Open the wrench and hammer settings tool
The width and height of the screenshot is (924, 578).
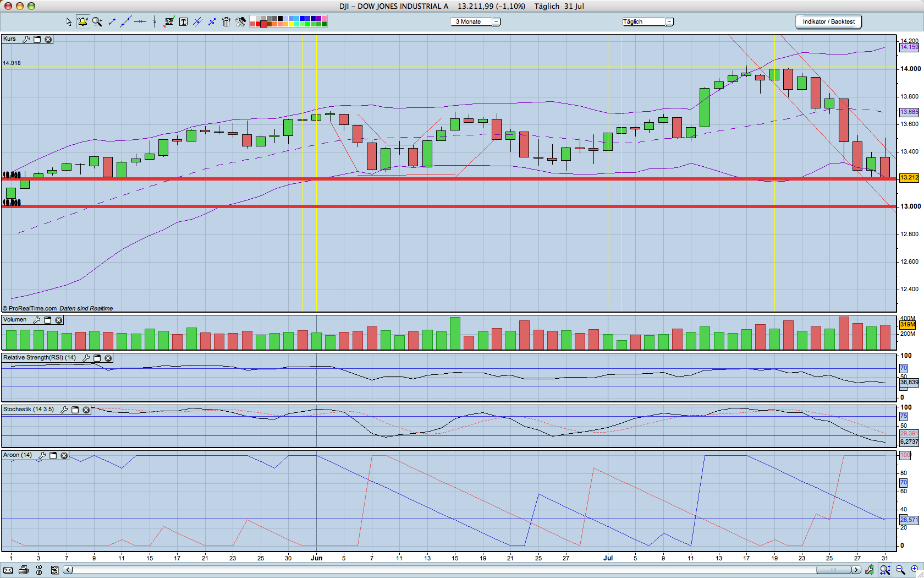[241, 22]
